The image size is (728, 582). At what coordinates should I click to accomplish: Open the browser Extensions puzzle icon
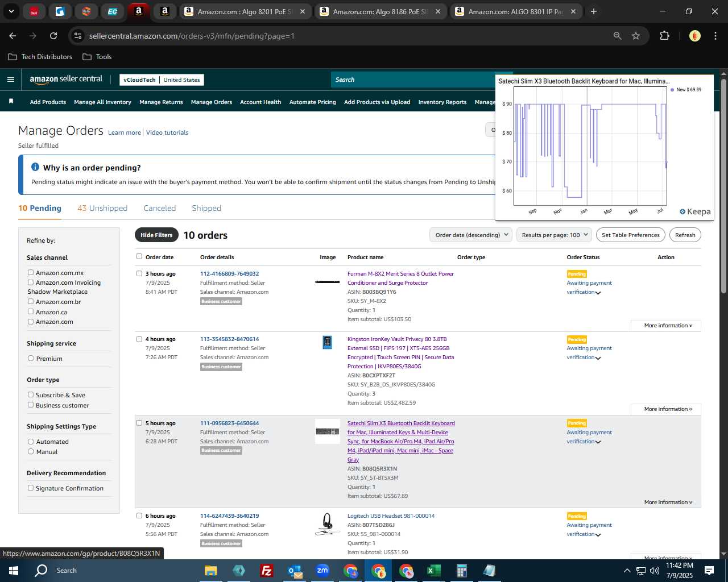coord(664,36)
